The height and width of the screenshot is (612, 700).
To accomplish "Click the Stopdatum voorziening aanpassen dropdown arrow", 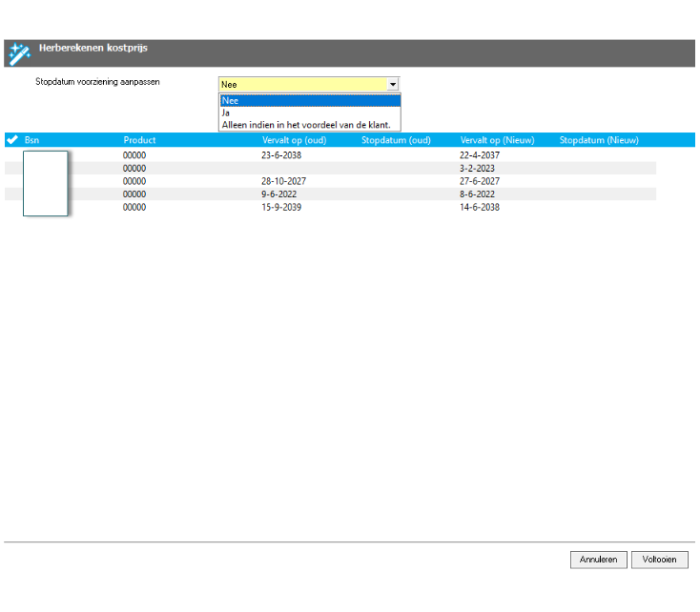I will click(x=392, y=84).
